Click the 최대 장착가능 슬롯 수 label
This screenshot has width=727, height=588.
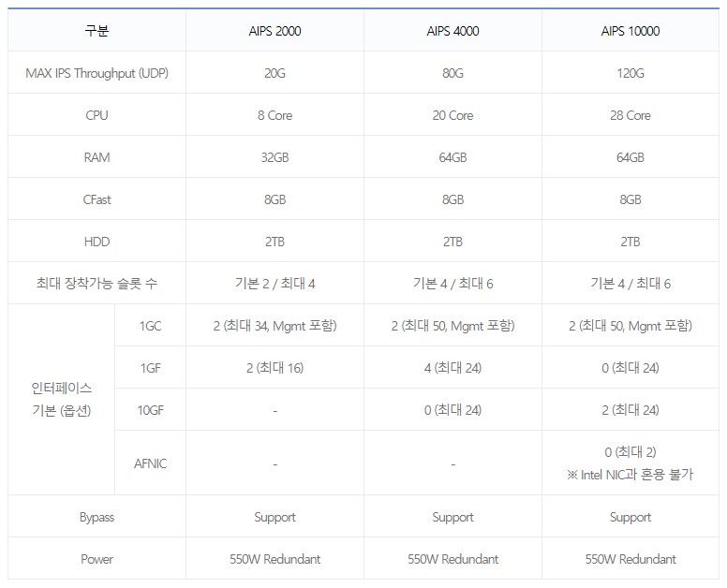coord(96,283)
